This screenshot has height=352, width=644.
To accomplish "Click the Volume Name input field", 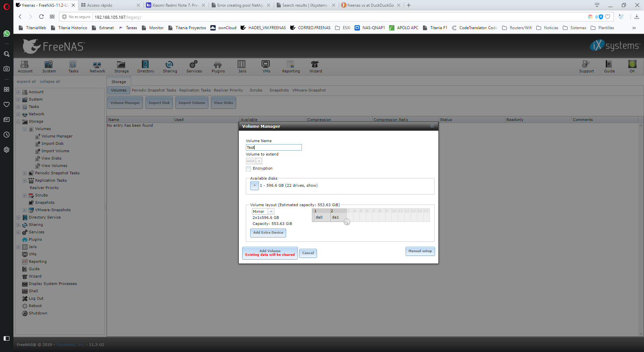I will click(274, 148).
